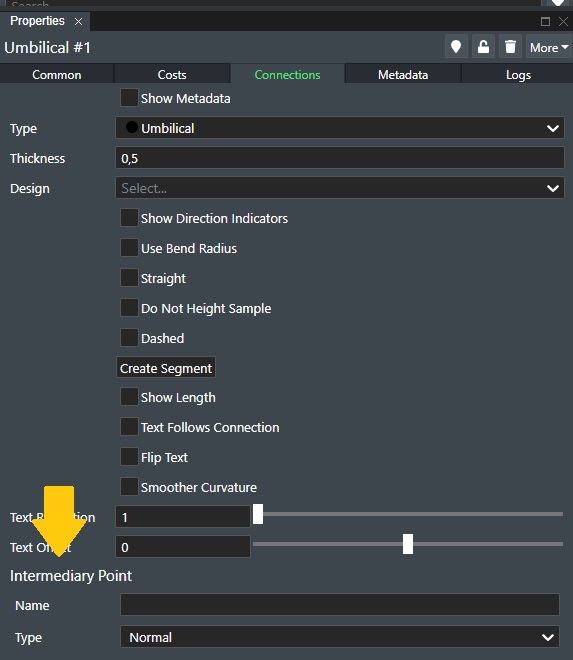Click the Text Offset slider handle
This screenshot has width=573, height=660.
tap(408, 544)
